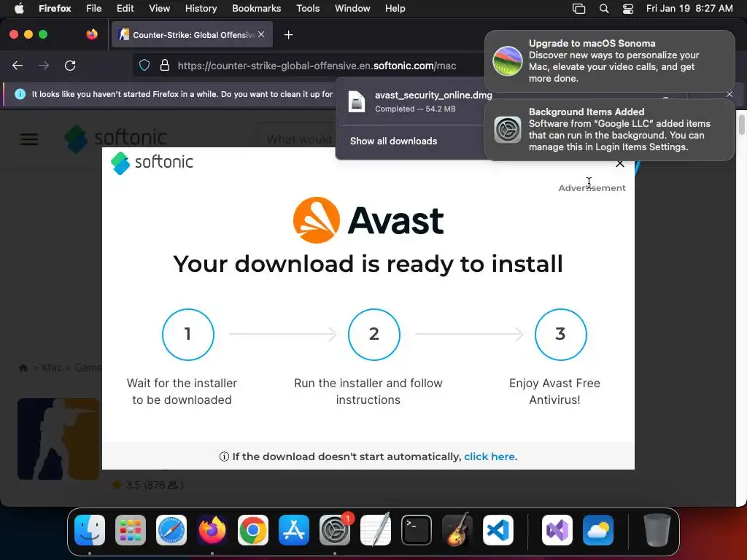Open the Tools menu
The height and width of the screenshot is (560, 747).
pyautogui.click(x=308, y=8)
